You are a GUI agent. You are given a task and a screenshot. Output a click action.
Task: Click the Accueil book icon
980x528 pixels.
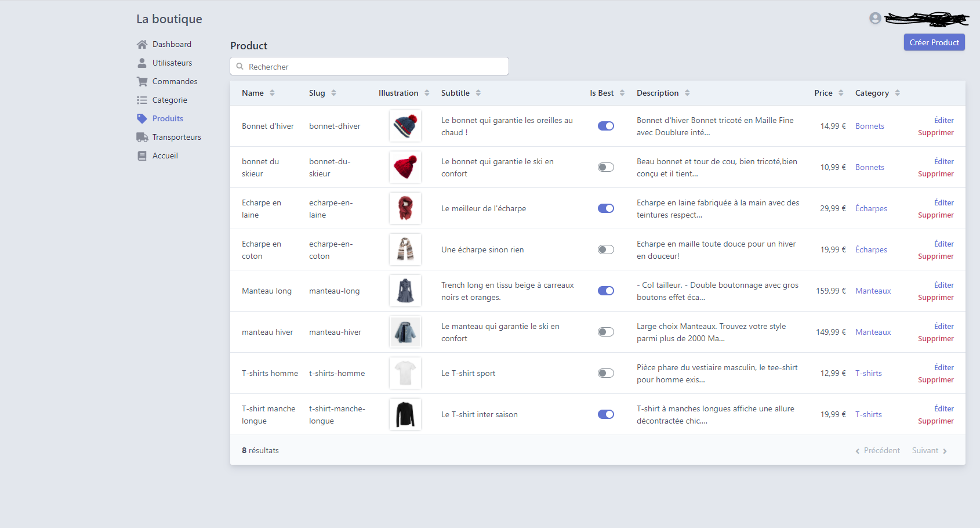(x=142, y=156)
